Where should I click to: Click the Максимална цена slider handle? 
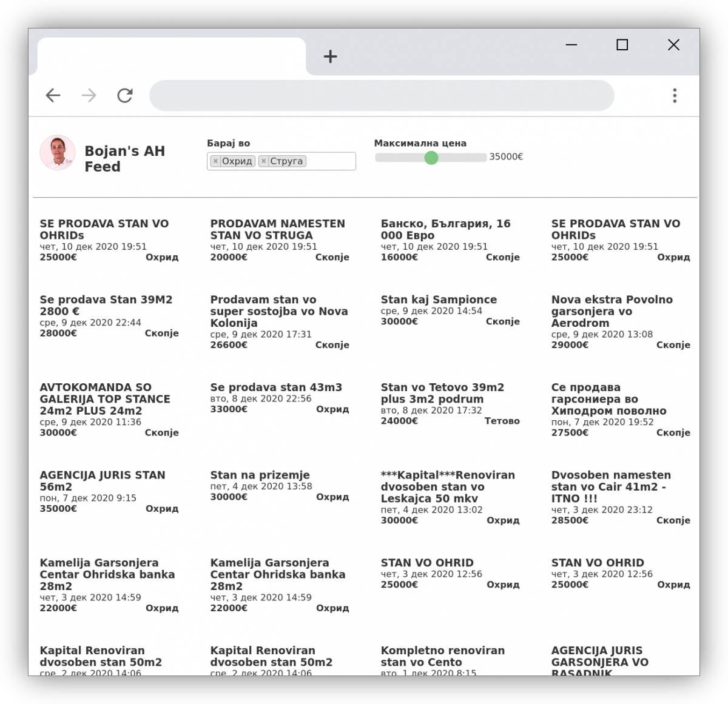coord(431,158)
